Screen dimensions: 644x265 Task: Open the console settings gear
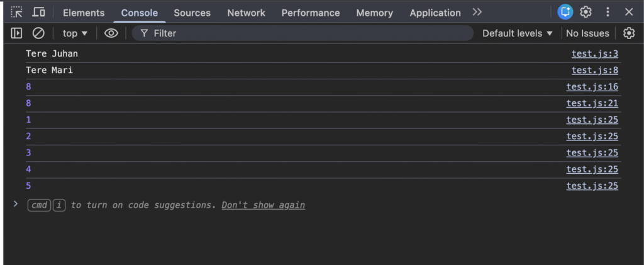(628, 33)
